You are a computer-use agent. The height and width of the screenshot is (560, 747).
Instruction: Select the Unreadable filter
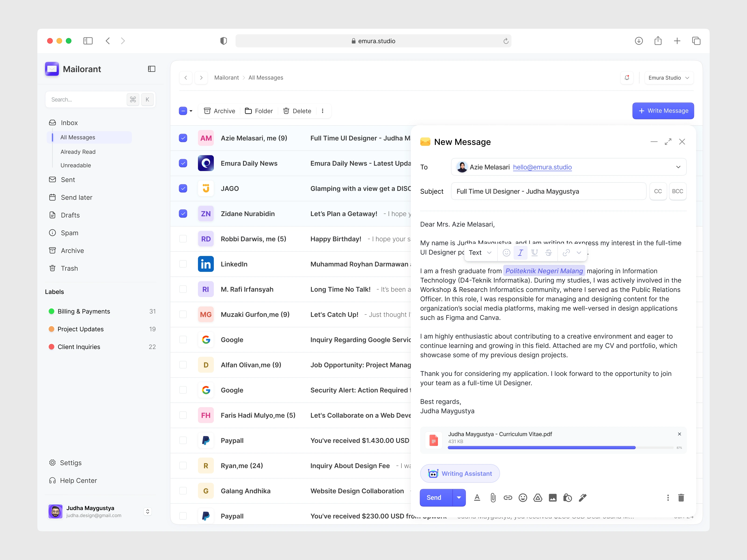click(76, 165)
